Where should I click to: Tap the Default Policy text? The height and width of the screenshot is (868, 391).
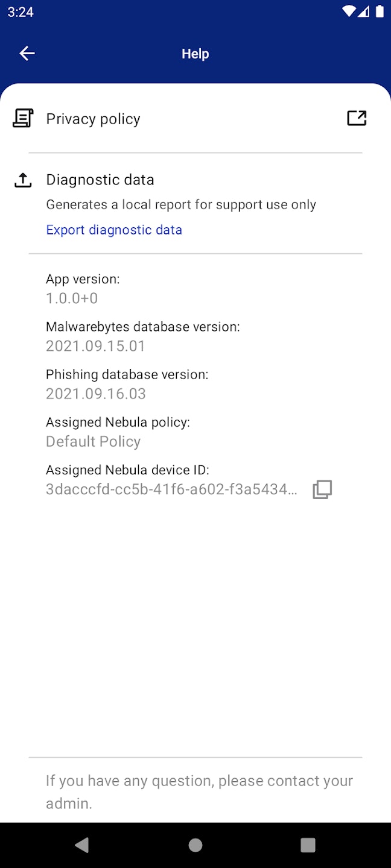(x=93, y=441)
